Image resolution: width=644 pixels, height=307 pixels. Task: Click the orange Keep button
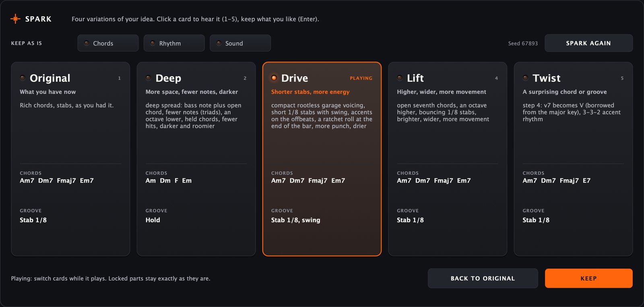pos(588,278)
